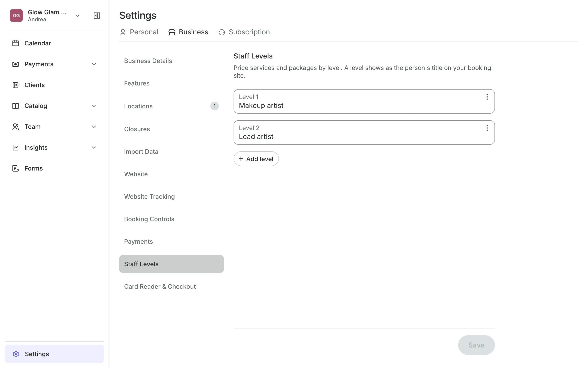This screenshot has height=368, width=588.
Task: Click the Team people icon
Action: click(x=16, y=127)
